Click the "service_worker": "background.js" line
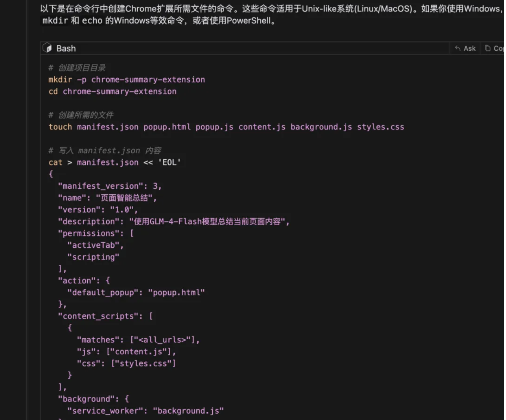Viewport: 506px width, 420px height. [x=146, y=411]
